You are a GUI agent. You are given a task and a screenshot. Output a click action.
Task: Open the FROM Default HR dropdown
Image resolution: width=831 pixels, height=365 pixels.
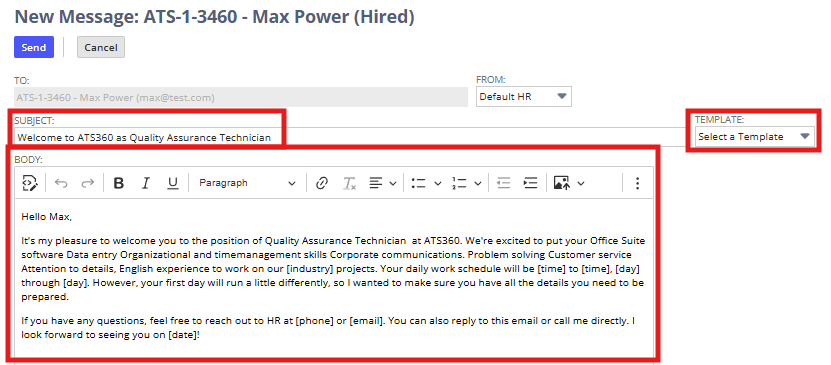(524, 97)
